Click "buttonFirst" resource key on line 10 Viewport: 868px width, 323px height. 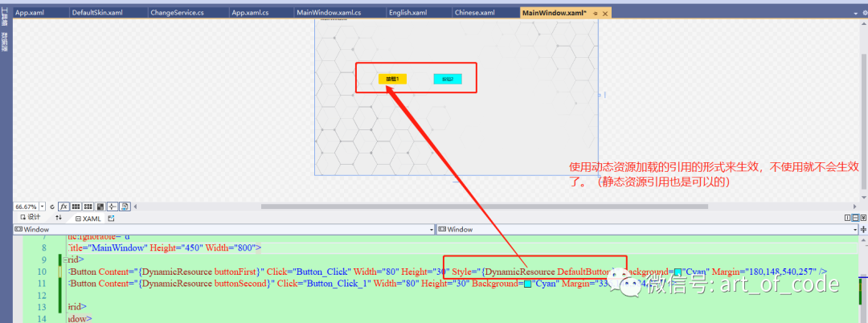click(x=237, y=272)
